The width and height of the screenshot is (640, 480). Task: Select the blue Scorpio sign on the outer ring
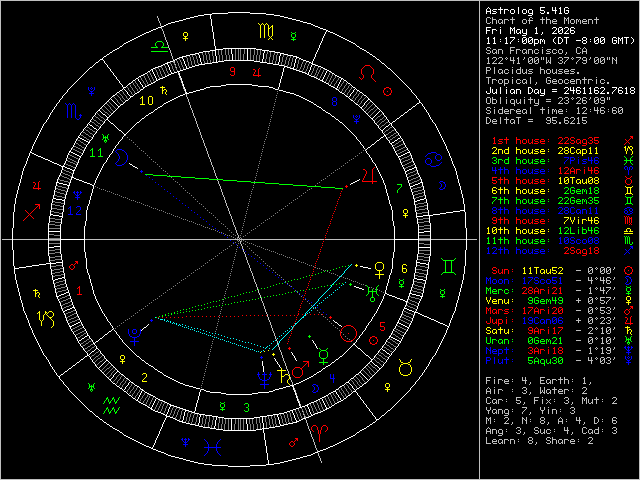tap(73, 112)
